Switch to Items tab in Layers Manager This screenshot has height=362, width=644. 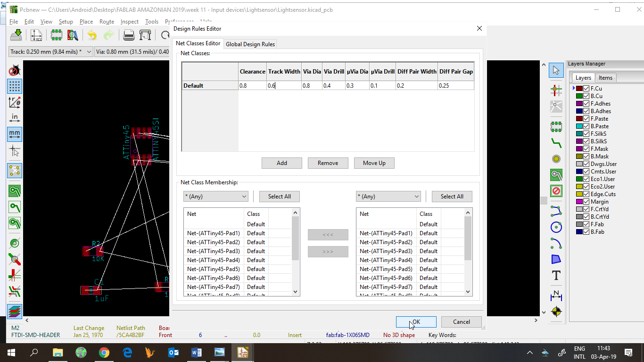[605, 78]
